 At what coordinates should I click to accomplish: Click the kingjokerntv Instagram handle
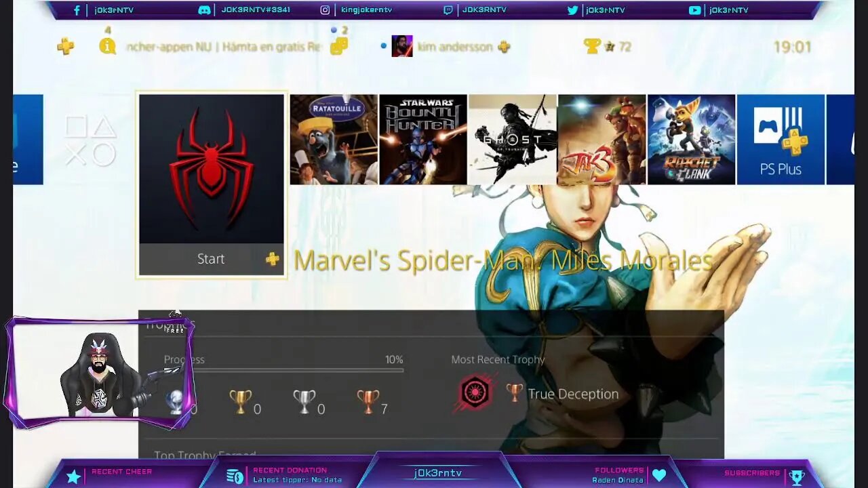(x=366, y=10)
